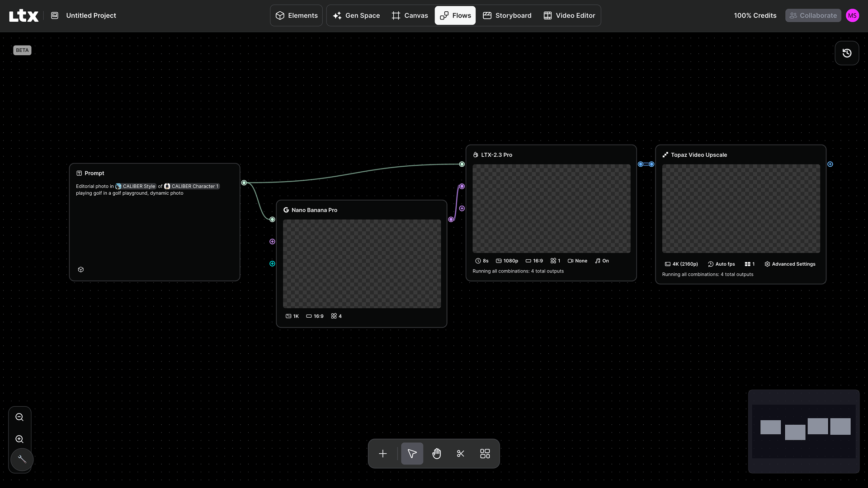
Task: Click the BETA badge
Action: pos(22,50)
